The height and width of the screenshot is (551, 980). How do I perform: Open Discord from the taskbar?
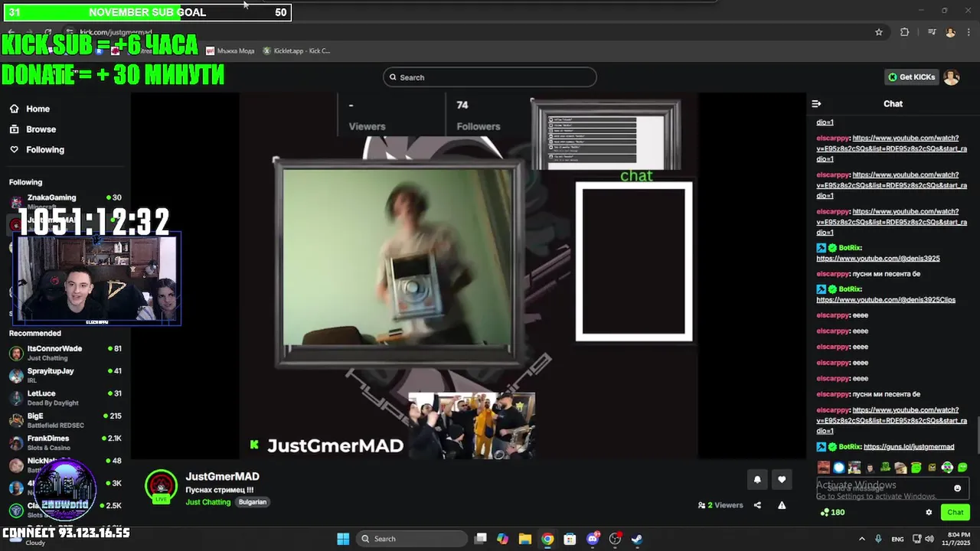coord(592,539)
